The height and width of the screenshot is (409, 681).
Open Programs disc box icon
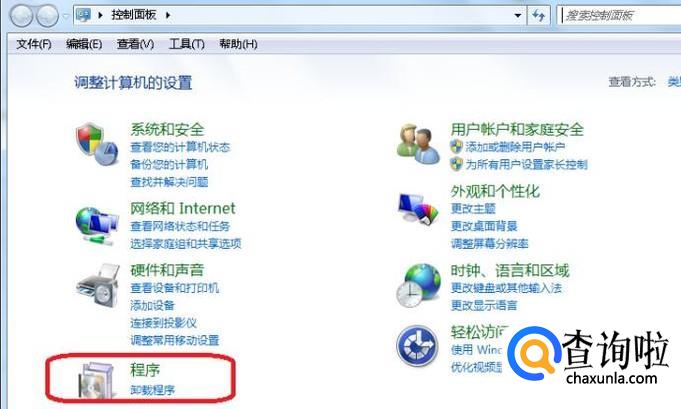[97, 381]
